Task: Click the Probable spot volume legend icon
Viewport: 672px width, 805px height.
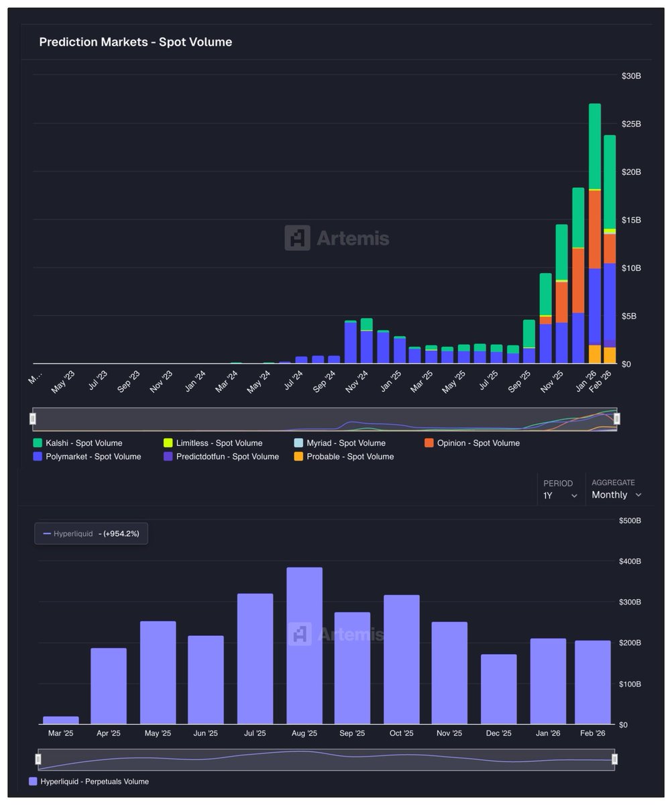Action: (x=297, y=456)
